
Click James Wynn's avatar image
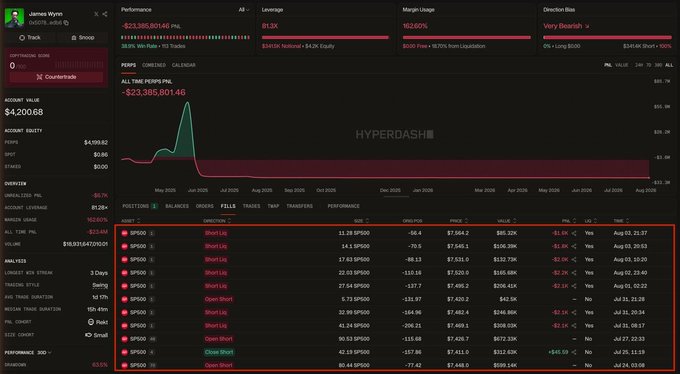pyautogui.click(x=14, y=18)
